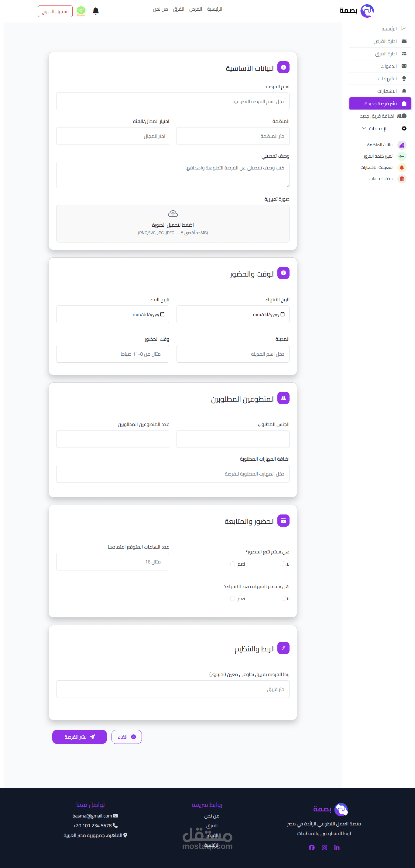Click the اسم الفرصه text field
This screenshot has width=415, height=868.
pyautogui.click(x=173, y=101)
